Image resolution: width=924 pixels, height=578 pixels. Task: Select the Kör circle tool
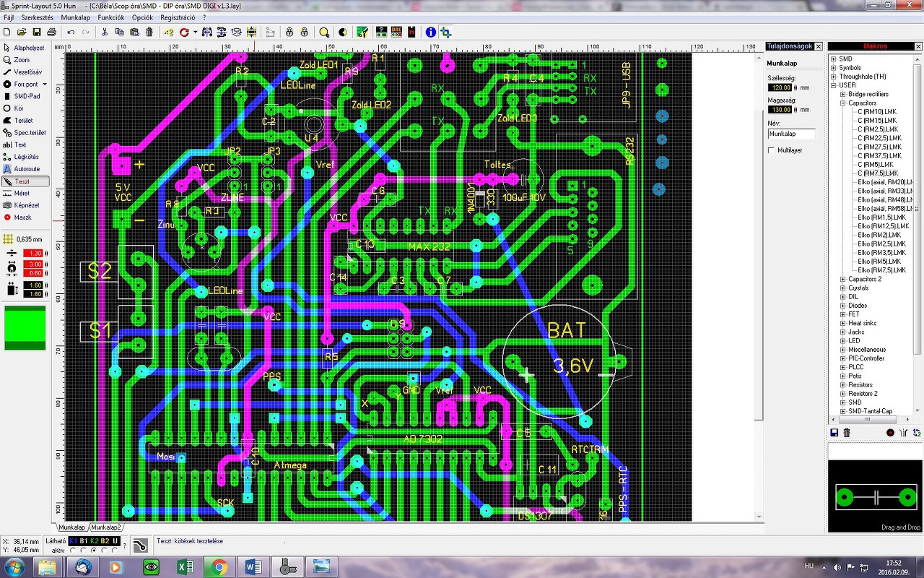coord(25,108)
